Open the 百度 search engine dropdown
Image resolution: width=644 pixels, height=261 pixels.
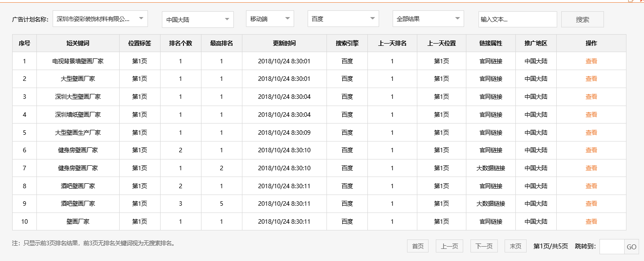(343, 19)
